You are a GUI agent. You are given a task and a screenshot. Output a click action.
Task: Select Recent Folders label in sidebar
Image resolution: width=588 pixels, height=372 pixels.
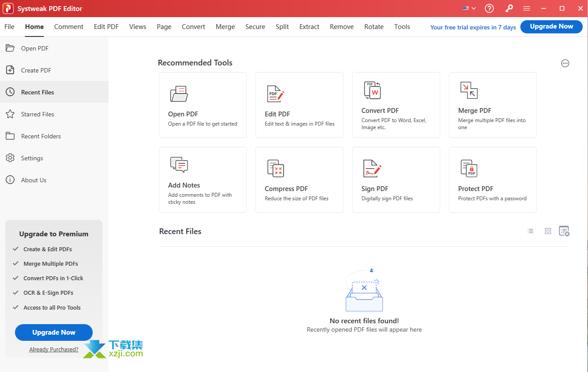[x=41, y=136]
